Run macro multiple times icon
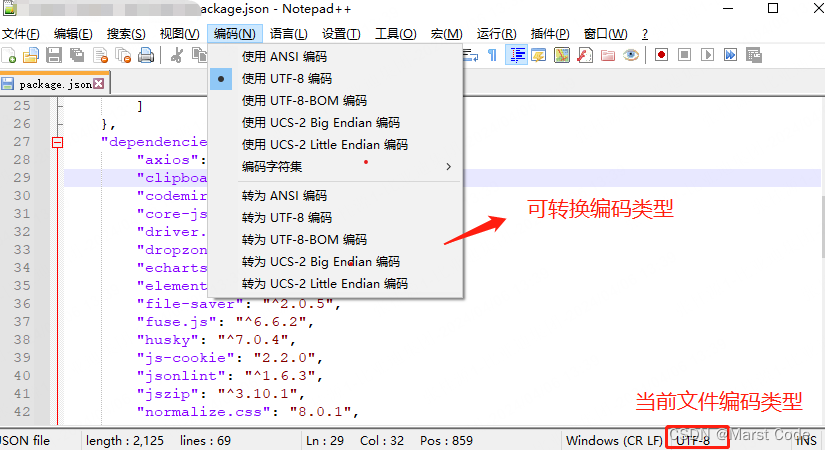Viewport: 825px width, 450px height. point(730,55)
